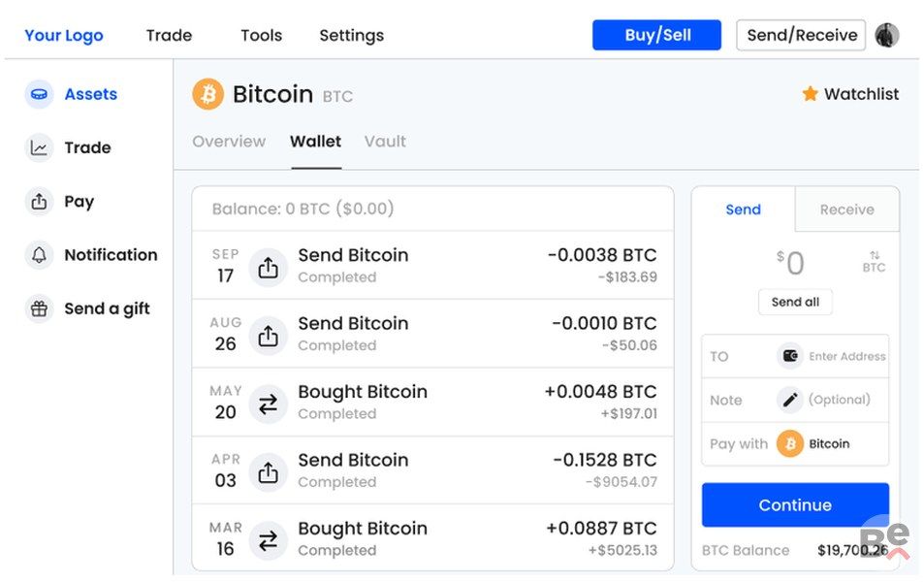Click the Send a gift box icon

pyautogui.click(x=39, y=308)
